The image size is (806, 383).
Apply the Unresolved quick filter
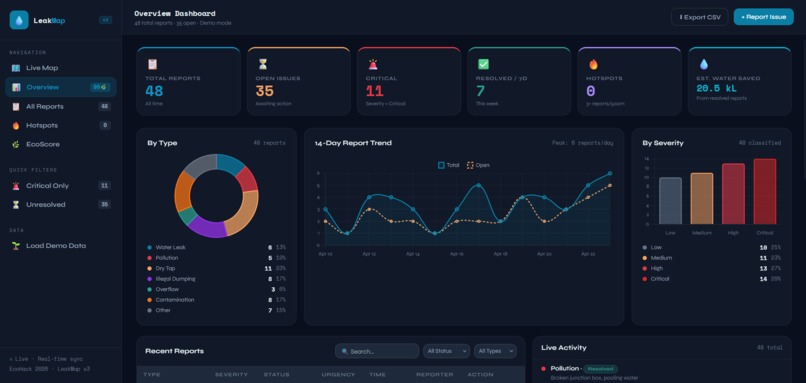click(x=61, y=205)
